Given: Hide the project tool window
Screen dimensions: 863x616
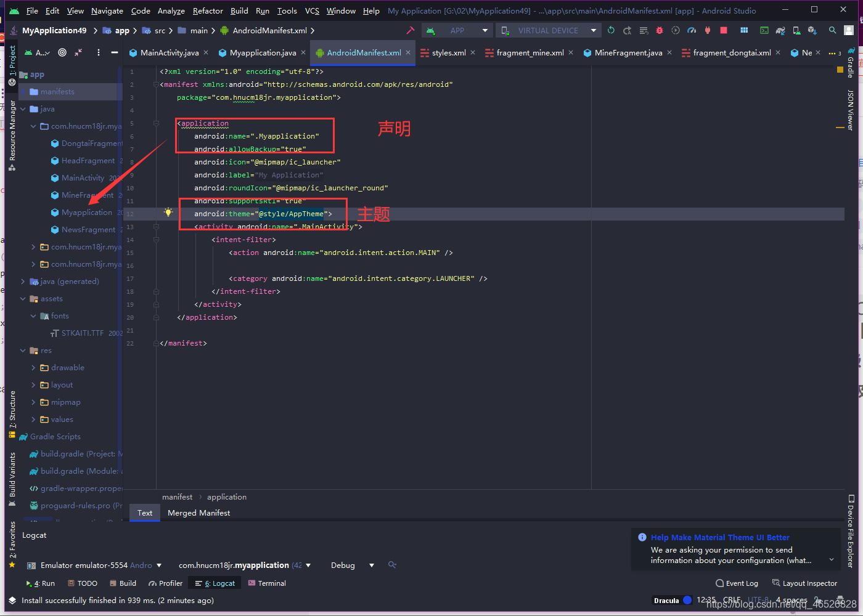Looking at the screenshot, I should pyautogui.click(x=115, y=53).
